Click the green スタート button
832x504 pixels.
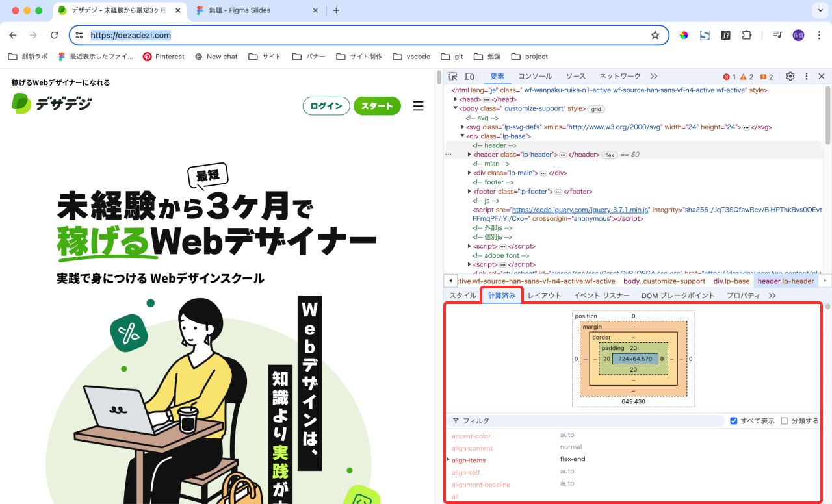[377, 106]
